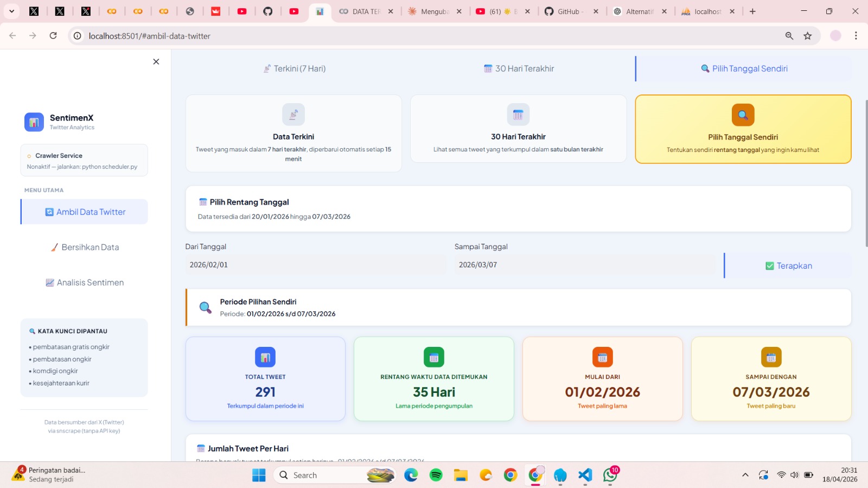Open the Chrome tab search chevron
This screenshot has width=868, height=488.
click(x=11, y=11)
